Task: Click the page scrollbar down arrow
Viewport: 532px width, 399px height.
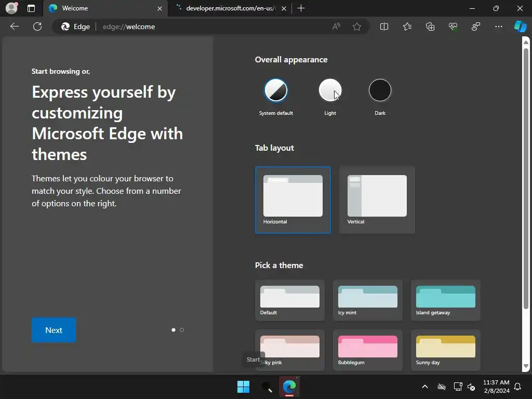Action: [526, 366]
